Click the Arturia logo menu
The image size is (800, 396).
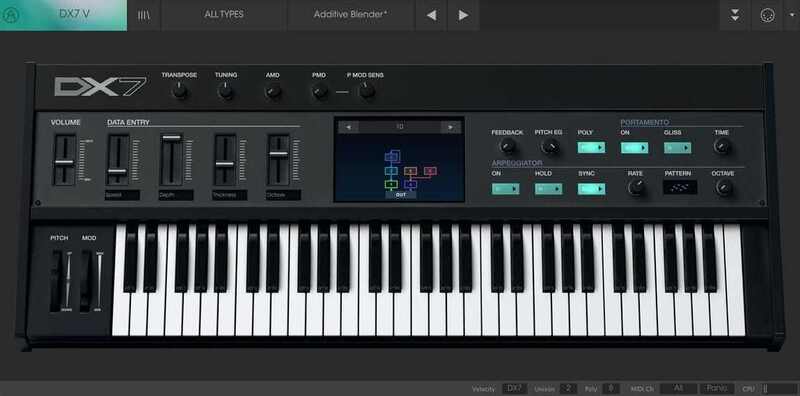click(x=10, y=15)
